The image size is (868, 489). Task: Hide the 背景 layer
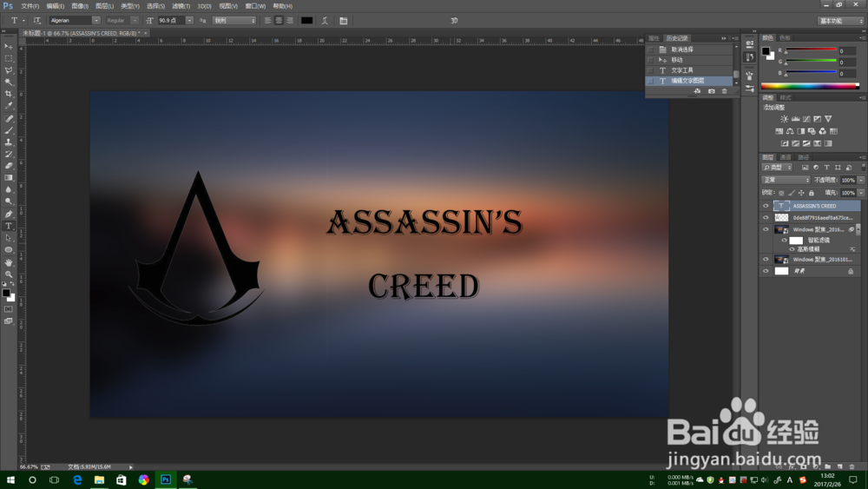point(766,271)
